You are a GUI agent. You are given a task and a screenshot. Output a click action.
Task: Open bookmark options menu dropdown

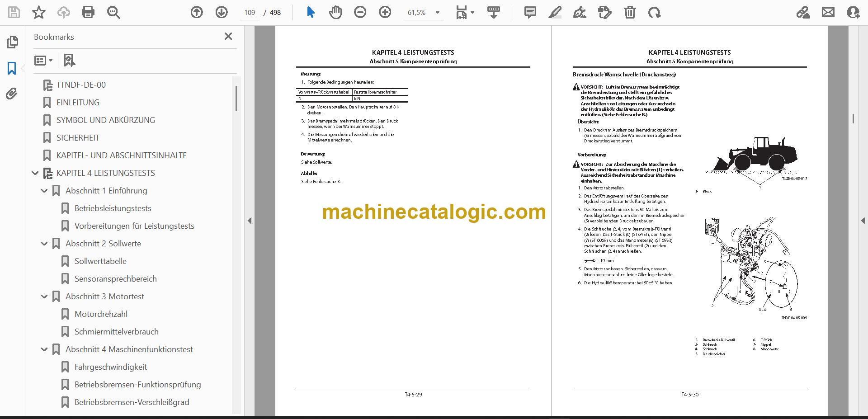pyautogui.click(x=44, y=60)
